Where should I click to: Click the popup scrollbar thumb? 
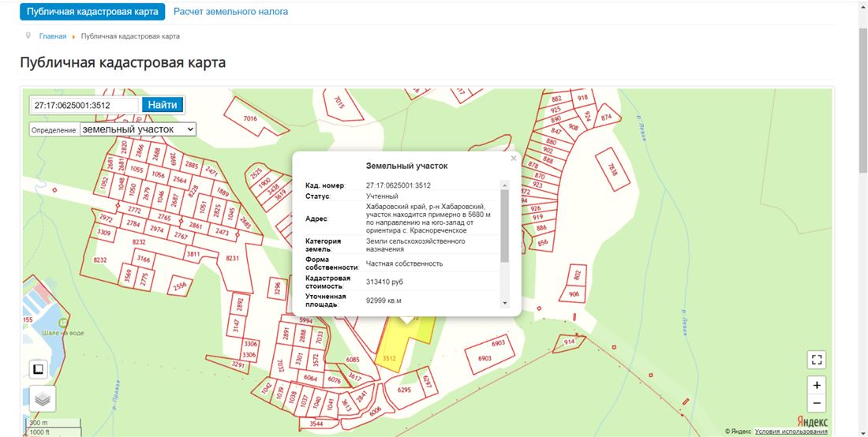point(505,225)
